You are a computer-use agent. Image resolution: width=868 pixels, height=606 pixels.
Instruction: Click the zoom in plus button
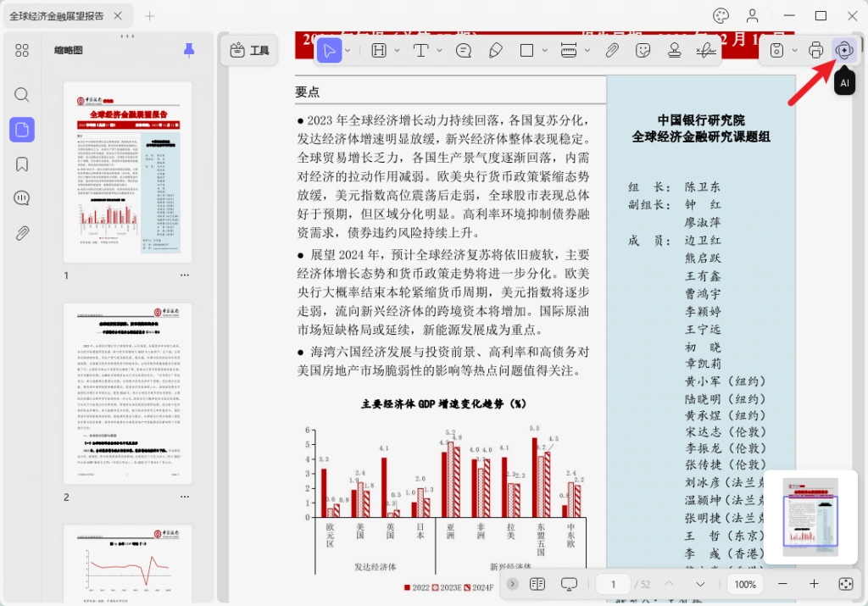coord(814,584)
